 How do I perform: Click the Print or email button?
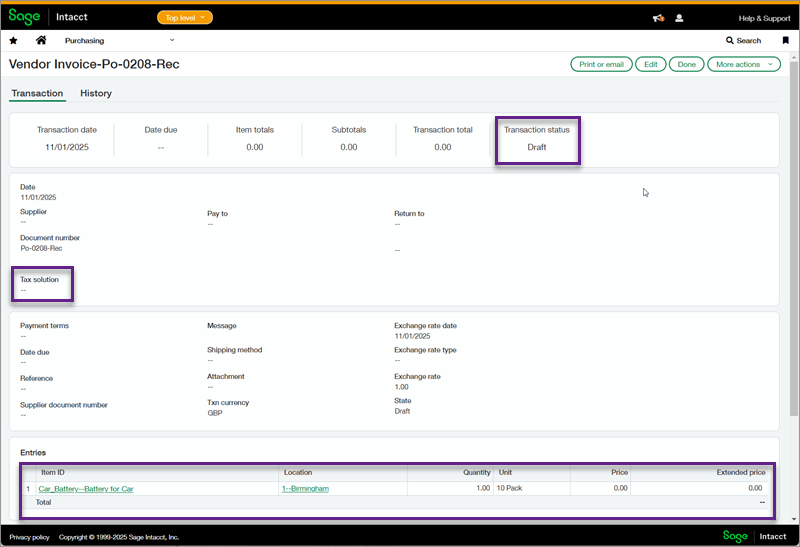(x=601, y=64)
